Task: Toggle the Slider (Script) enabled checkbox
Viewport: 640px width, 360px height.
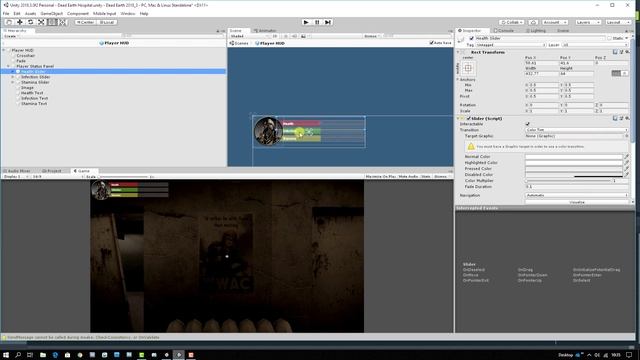Action: point(468,118)
